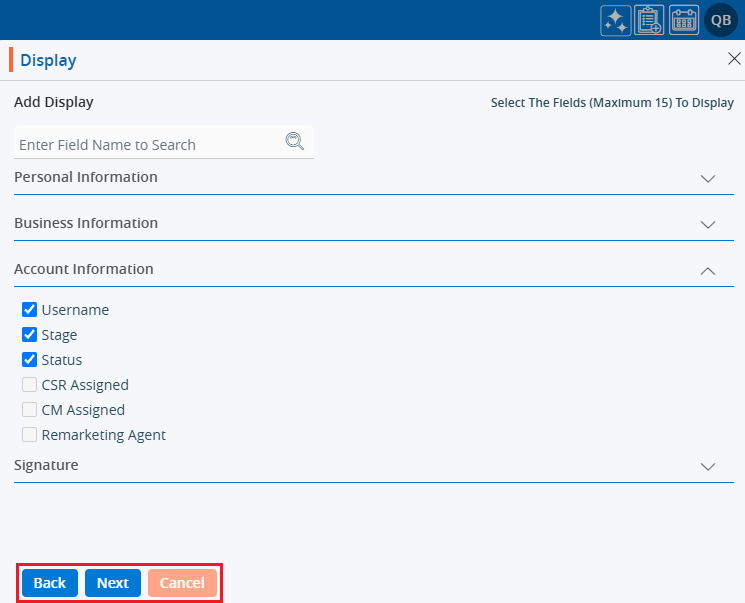Select the Remarketing Agent checkbox
Screen dimensions: 745x603
point(30,435)
